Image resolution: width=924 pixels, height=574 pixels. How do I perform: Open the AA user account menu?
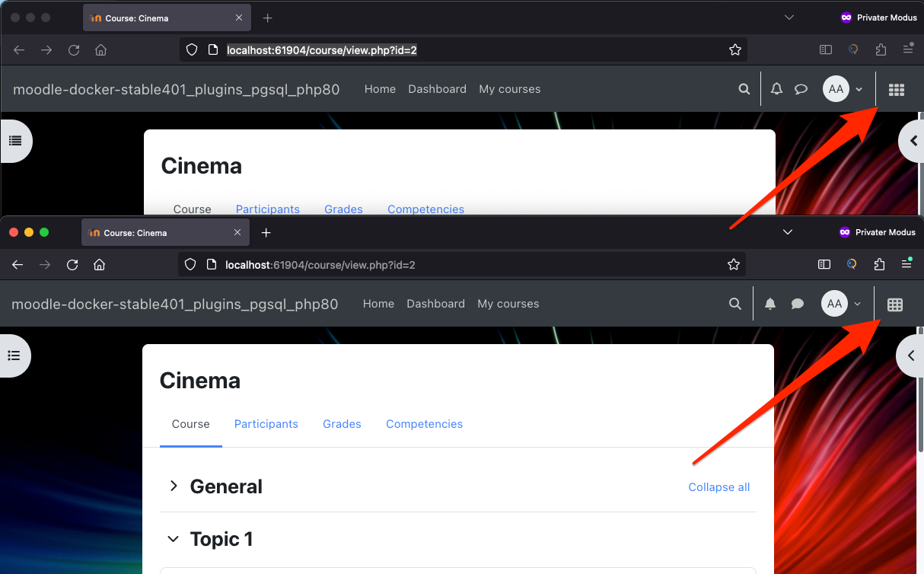click(x=834, y=304)
